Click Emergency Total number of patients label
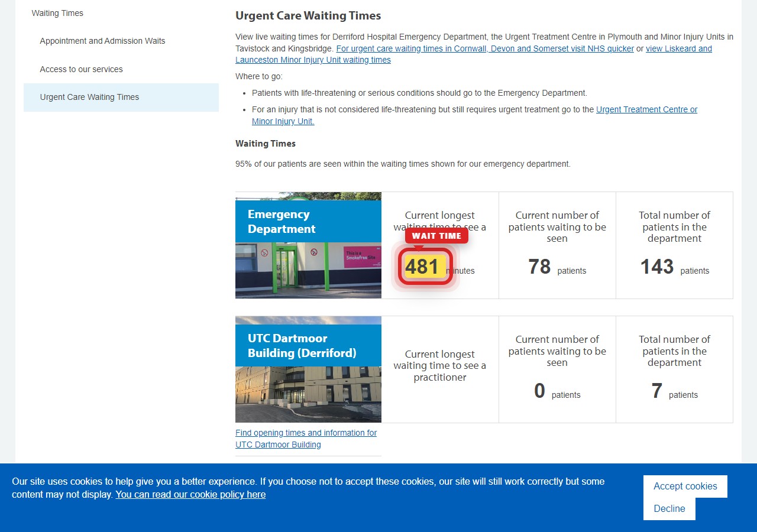The width and height of the screenshot is (757, 532). pos(674,227)
